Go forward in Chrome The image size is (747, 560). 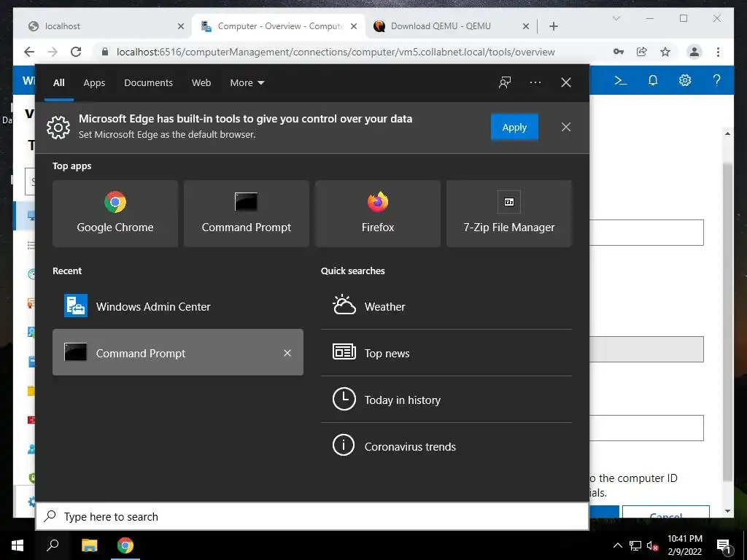[53, 52]
